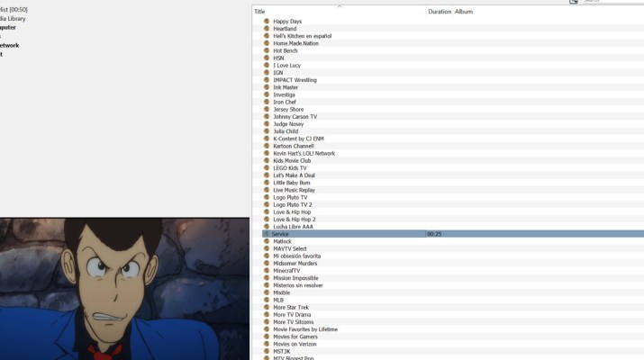Image resolution: width=644 pixels, height=360 pixels.
Task: Select the IGN channel row
Action: 278,73
